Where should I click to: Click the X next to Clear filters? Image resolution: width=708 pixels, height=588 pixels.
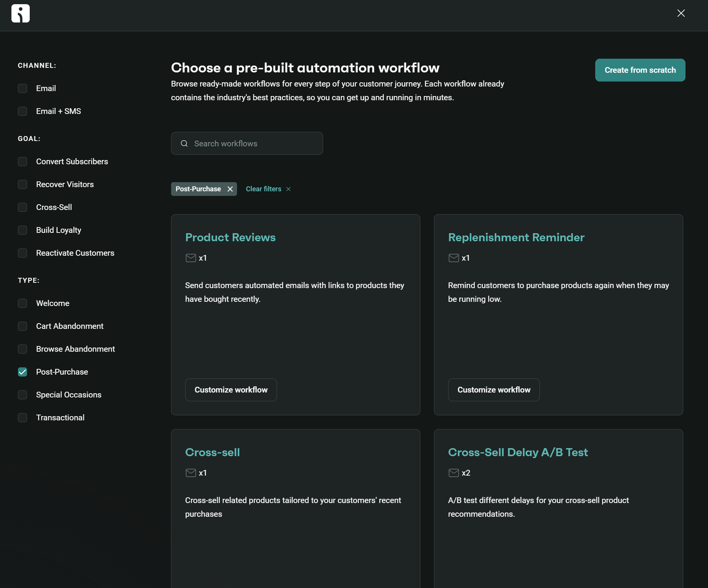point(288,189)
